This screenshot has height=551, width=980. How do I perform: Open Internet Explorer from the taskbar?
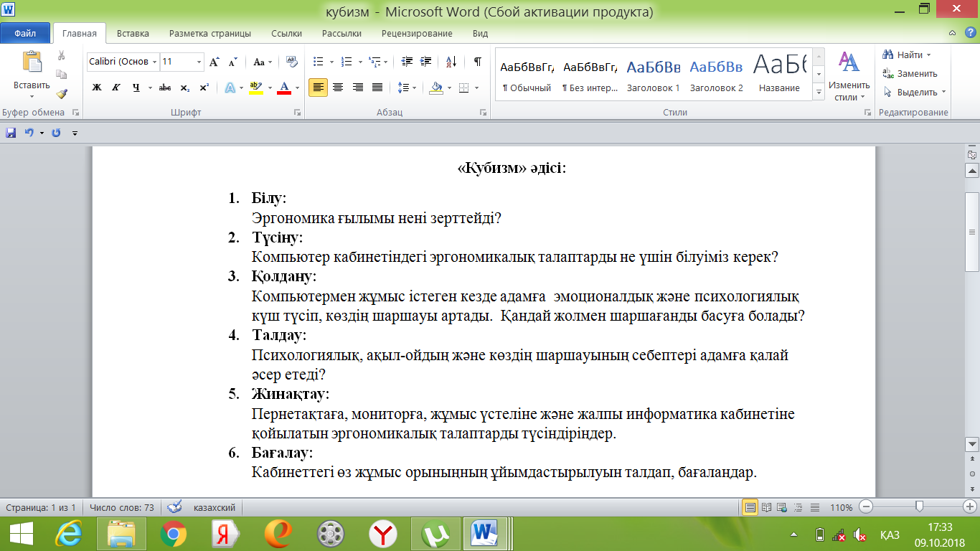coord(69,534)
